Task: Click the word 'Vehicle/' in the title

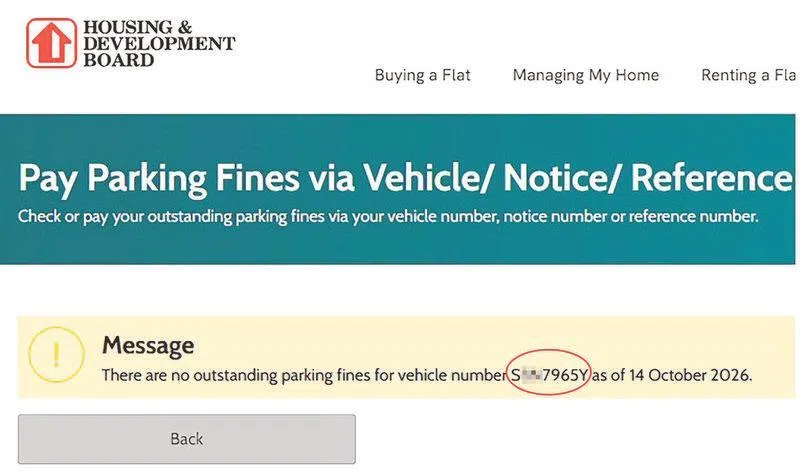Action: coord(429,178)
